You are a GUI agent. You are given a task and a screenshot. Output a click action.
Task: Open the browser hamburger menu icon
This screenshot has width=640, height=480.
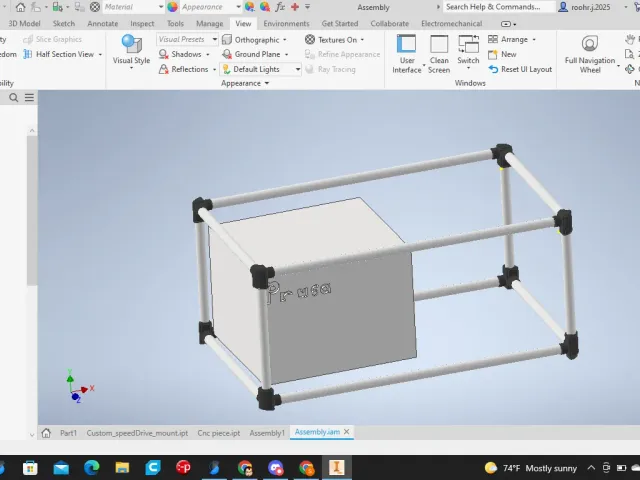coord(29,98)
